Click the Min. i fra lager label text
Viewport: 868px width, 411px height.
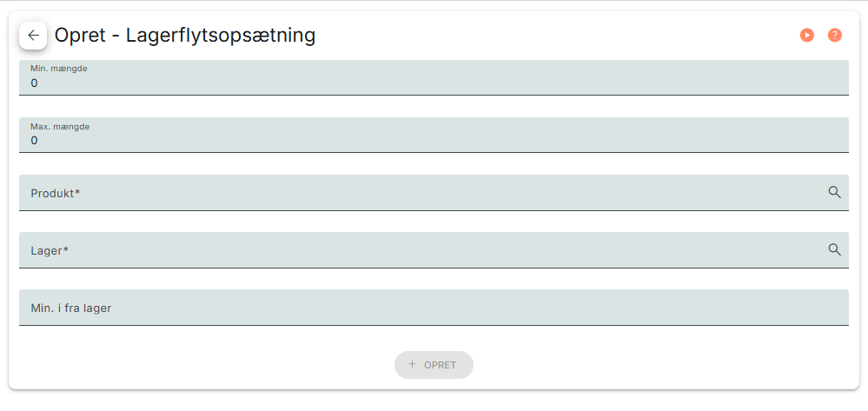(71, 308)
